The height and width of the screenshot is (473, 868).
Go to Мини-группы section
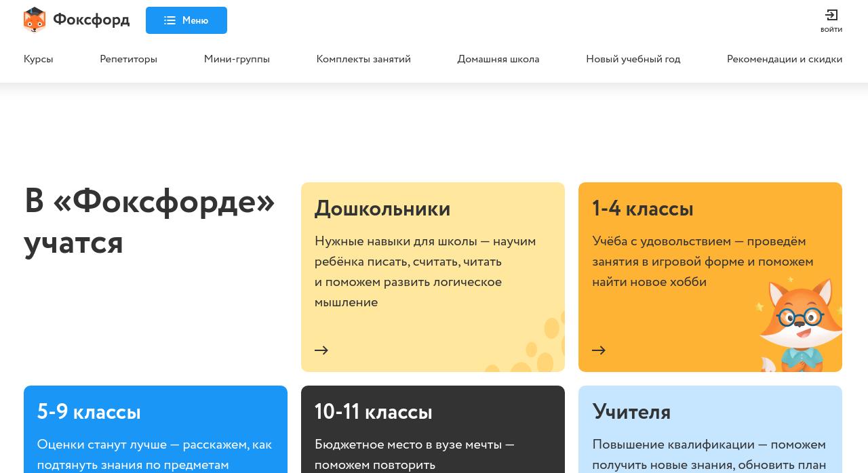(x=237, y=59)
